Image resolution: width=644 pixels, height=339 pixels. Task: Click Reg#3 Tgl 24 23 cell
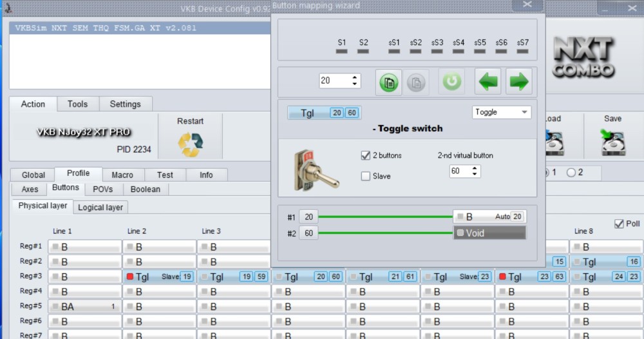[x=606, y=276]
